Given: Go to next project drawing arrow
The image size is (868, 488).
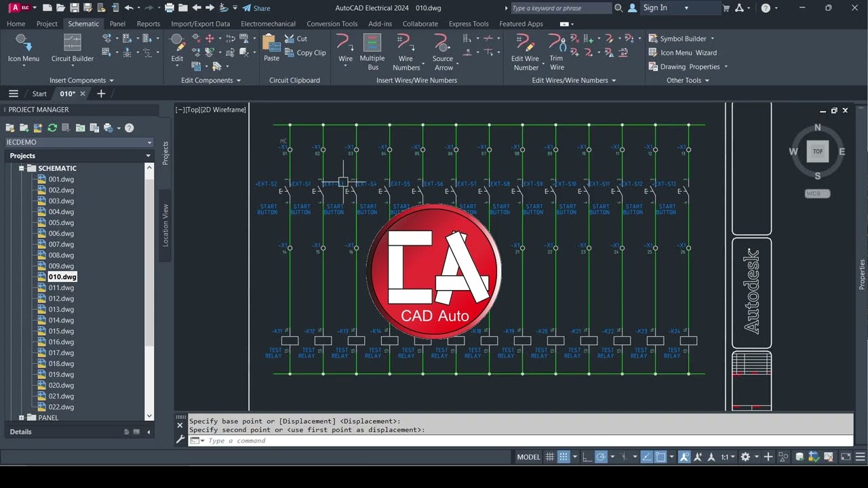Looking at the screenshot, I should pyautogui.click(x=210, y=8).
